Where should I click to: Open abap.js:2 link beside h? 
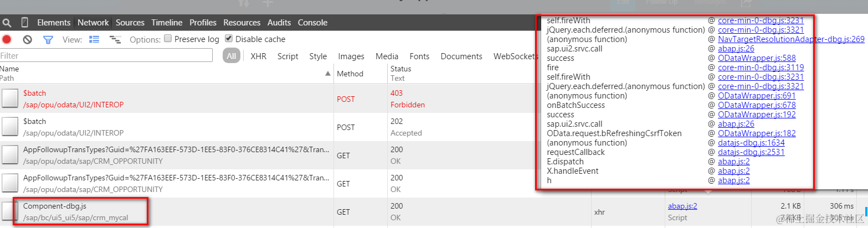[x=734, y=180]
